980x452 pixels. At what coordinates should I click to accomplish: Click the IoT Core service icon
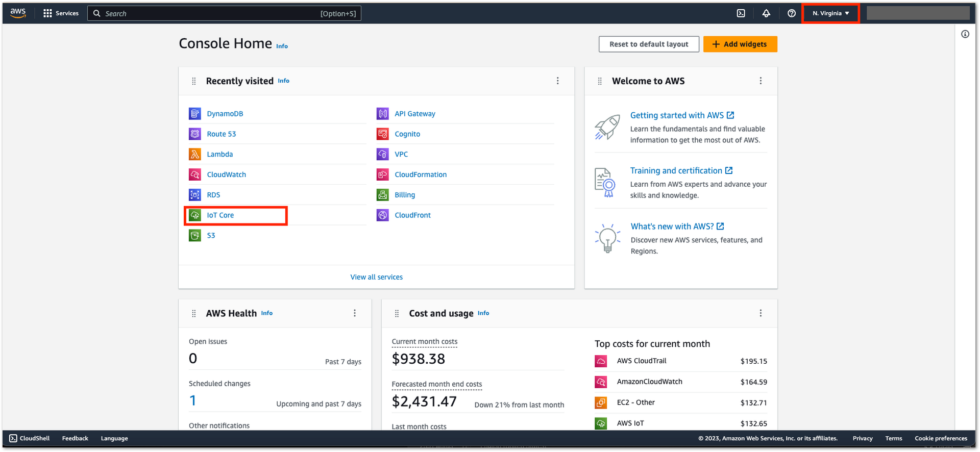point(195,215)
